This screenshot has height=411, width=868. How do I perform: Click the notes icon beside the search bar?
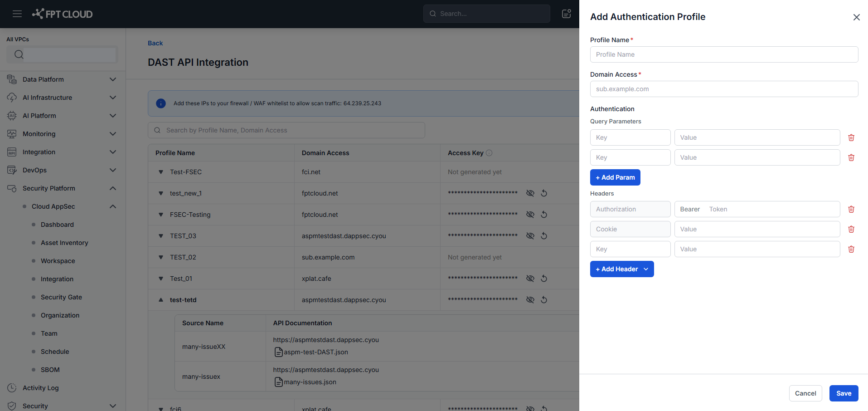tap(566, 14)
